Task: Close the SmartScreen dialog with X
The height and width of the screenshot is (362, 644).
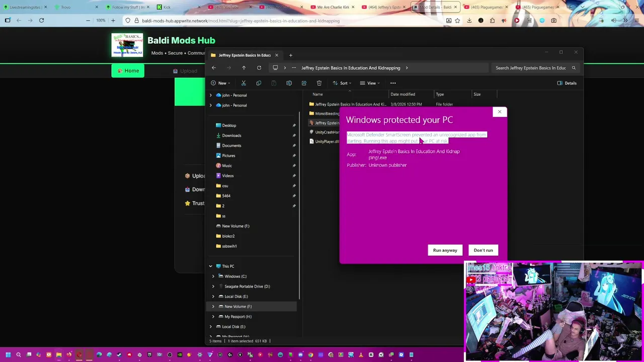Action: click(x=499, y=112)
